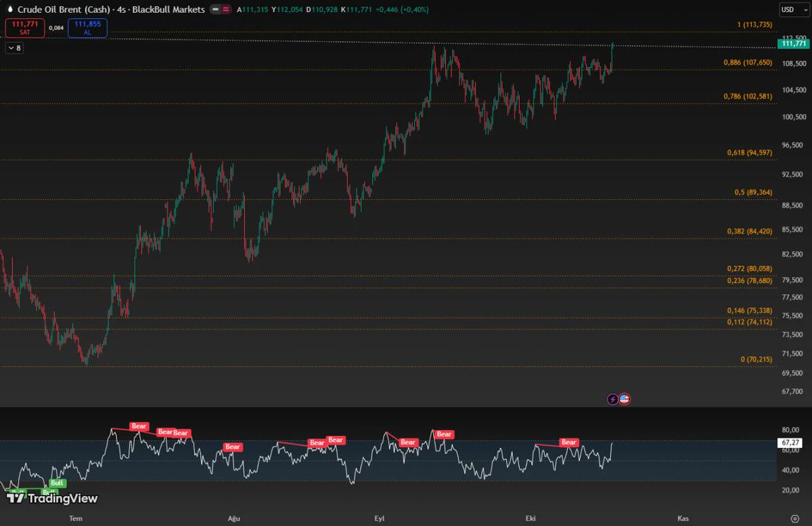Click the Tem month on time axis
Screen dimensions: 812x526
pyautogui.click(x=76, y=518)
